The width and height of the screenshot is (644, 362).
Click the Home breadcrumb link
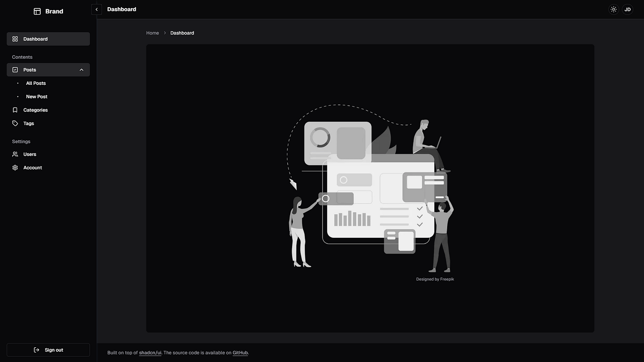pyautogui.click(x=153, y=32)
